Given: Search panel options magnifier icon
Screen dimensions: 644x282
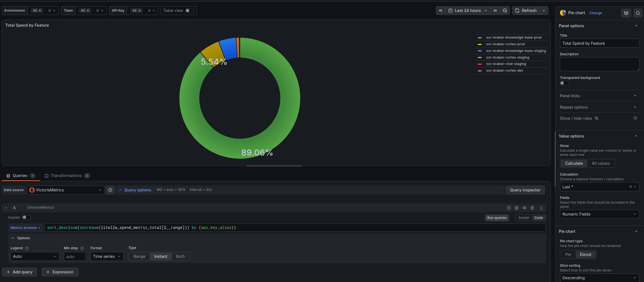Looking at the screenshot, I should [x=638, y=13].
